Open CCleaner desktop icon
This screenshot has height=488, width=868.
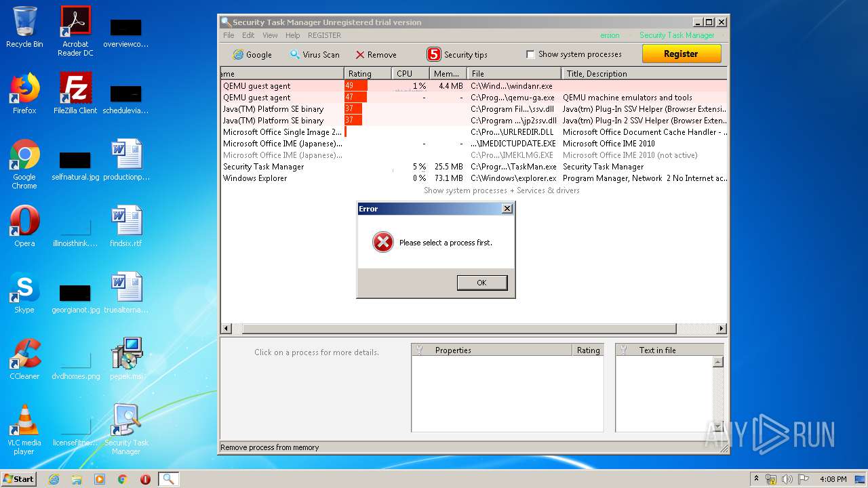tap(24, 359)
